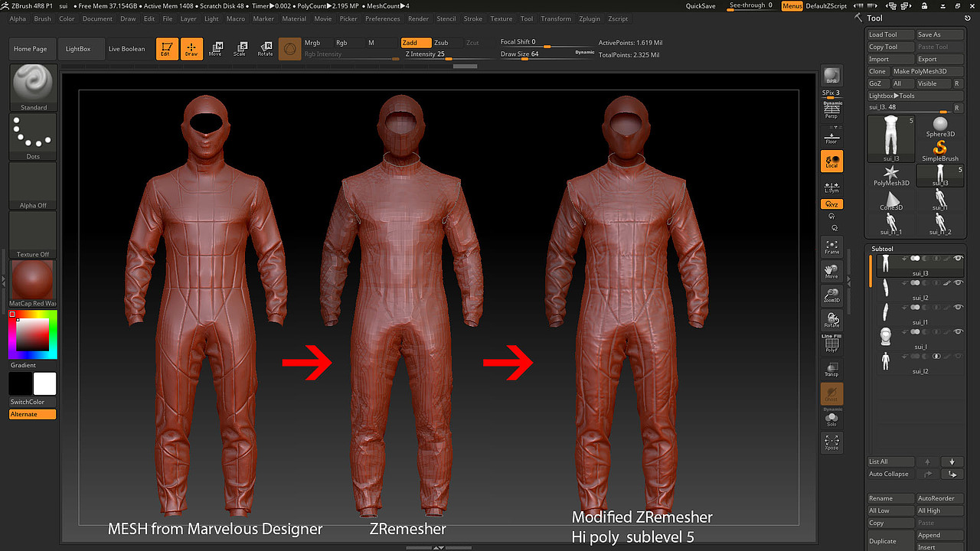Click the Duplicate subtool button
Image resolution: width=980 pixels, height=551 pixels.
[891, 541]
